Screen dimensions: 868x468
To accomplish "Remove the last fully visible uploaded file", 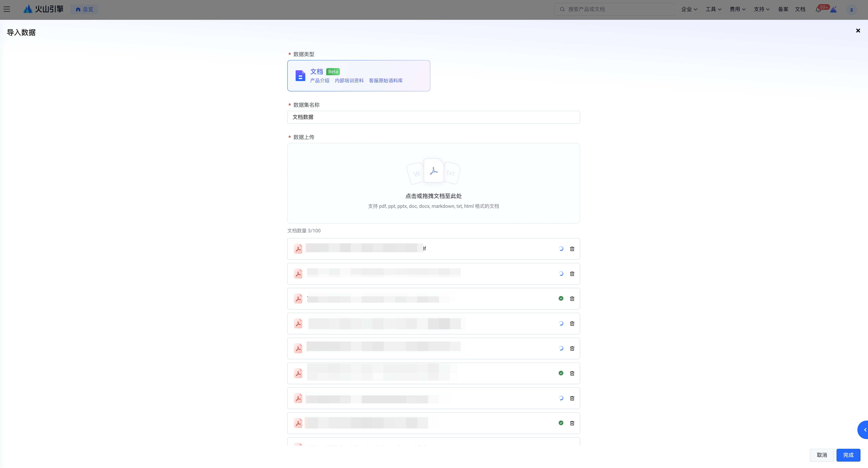I will coord(572,423).
